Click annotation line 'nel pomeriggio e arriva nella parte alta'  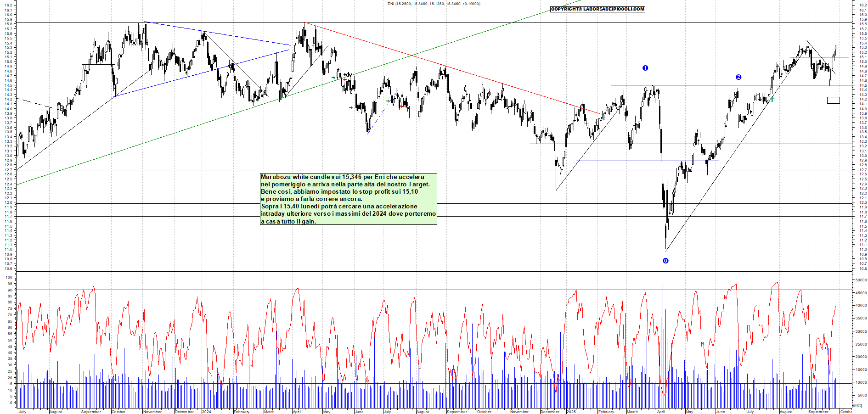tap(345, 184)
